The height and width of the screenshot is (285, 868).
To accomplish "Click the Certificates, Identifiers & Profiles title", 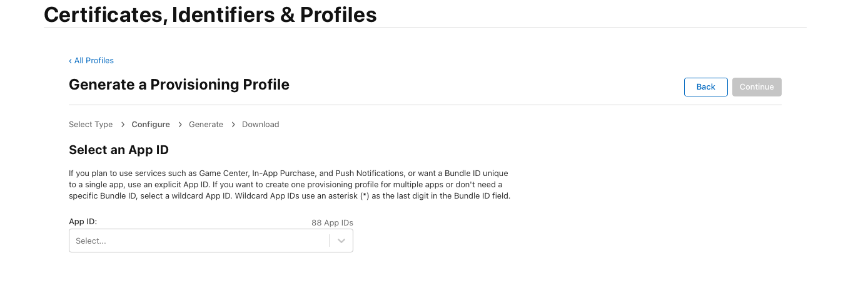I will (210, 14).
